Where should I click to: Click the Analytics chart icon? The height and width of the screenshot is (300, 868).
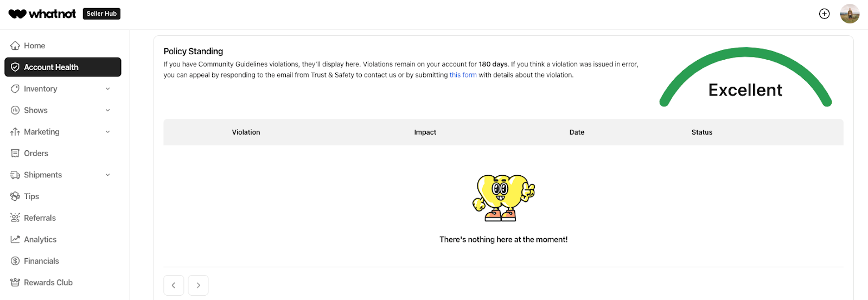(15, 239)
